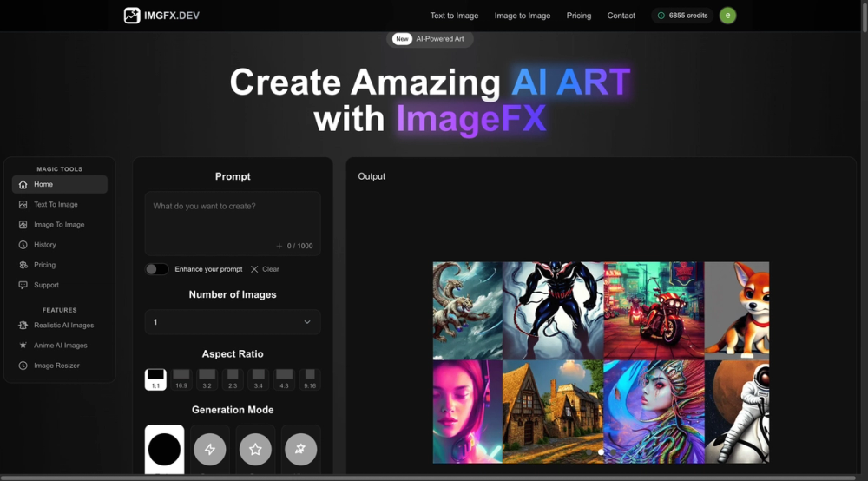Select the 4:3 aspect ratio
The width and height of the screenshot is (868, 481).
[x=284, y=379]
